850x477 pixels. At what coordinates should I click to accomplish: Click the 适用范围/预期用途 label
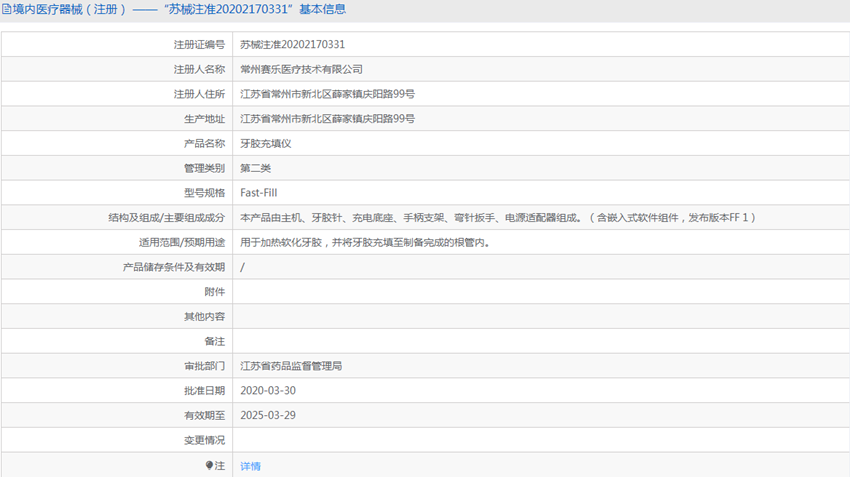[x=182, y=242]
